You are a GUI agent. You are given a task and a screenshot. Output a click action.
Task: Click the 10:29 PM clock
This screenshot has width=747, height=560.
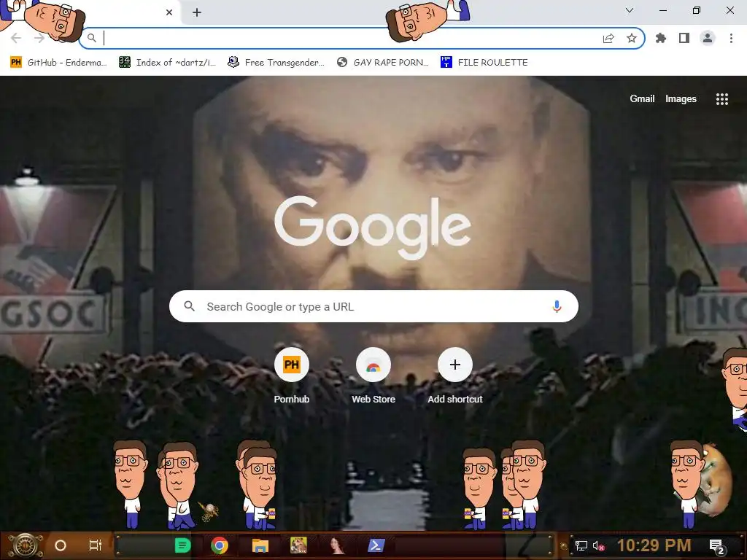click(654, 545)
